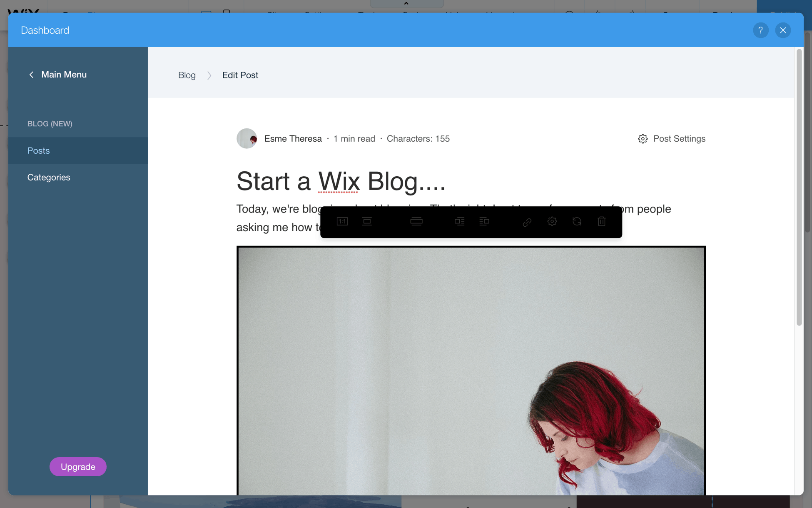Expand Blog breadcrumb navigation

click(x=187, y=74)
